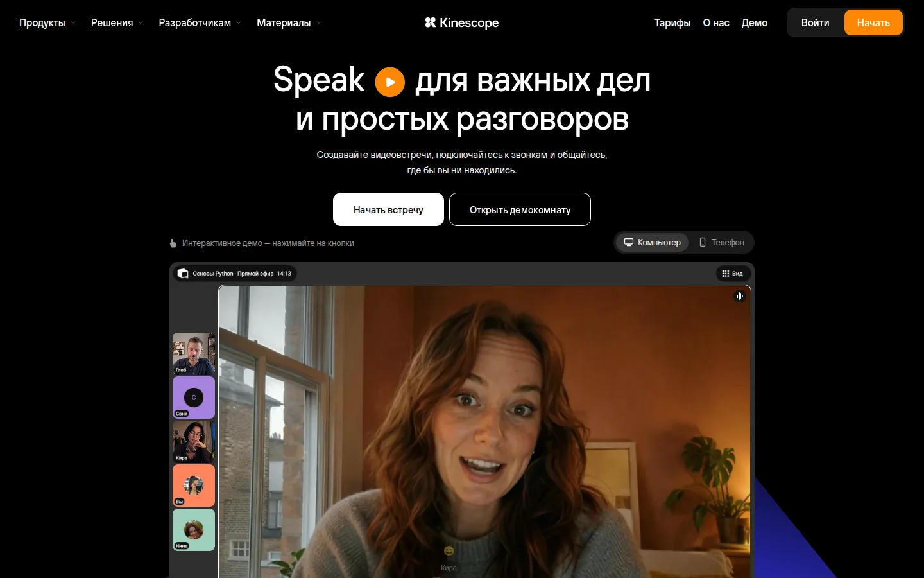Click the audio waveform icon on the video

[740, 296]
